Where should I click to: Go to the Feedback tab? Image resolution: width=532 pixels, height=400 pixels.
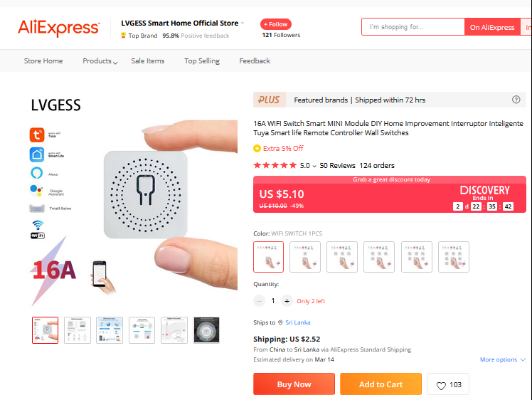tap(255, 61)
